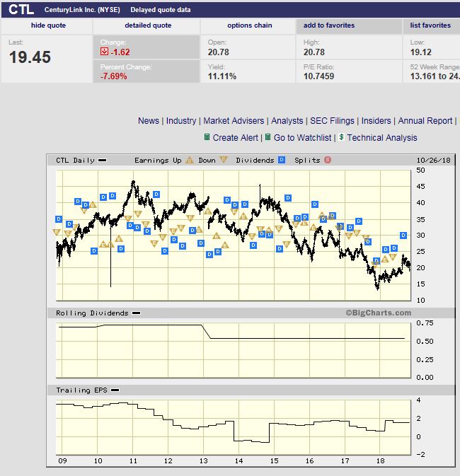Click the Go to Watchlist grid icon
The width and height of the screenshot is (460, 476).
(x=268, y=137)
